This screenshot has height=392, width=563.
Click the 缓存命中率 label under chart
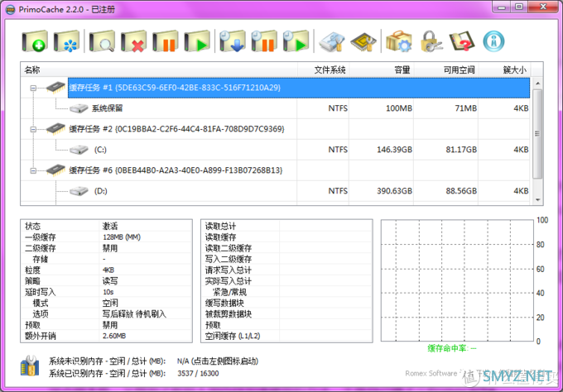(x=452, y=348)
